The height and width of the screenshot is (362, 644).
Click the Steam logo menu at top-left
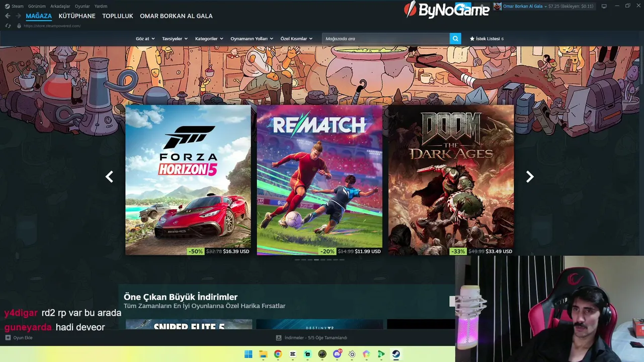click(7, 6)
